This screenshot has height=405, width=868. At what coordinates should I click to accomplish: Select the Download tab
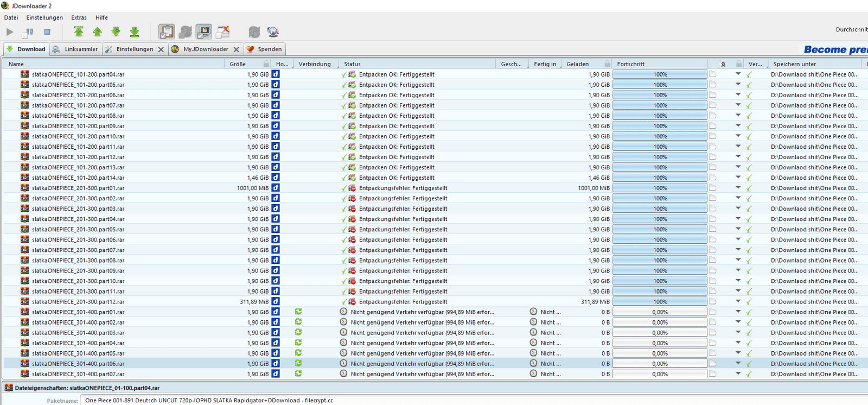point(26,49)
